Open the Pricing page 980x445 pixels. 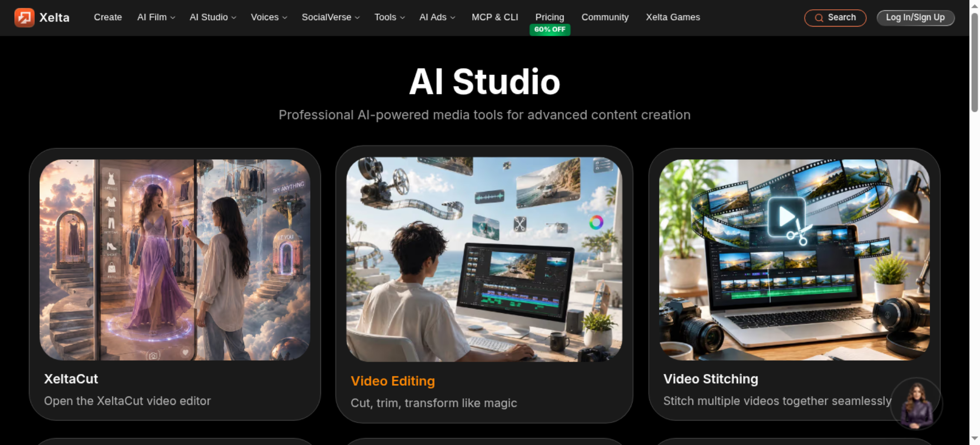[x=550, y=17]
